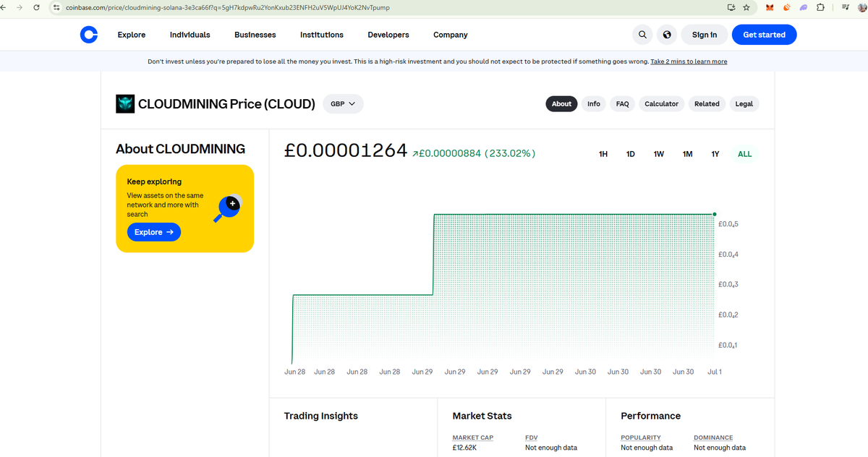Click the chart's latest price endpoint dot
The height and width of the screenshot is (457, 868).
point(715,214)
